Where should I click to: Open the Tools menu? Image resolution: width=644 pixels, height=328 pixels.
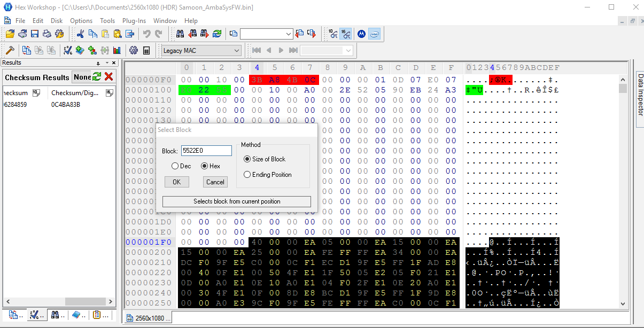(x=107, y=21)
